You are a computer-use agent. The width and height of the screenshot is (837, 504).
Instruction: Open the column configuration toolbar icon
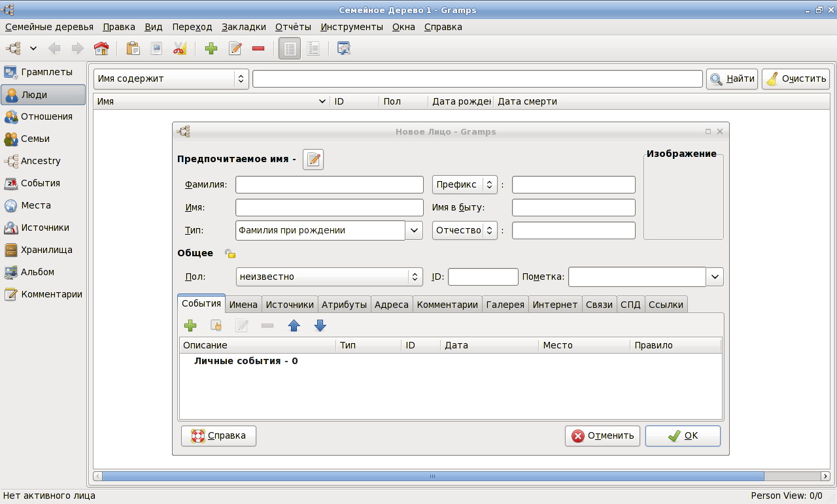tap(344, 48)
